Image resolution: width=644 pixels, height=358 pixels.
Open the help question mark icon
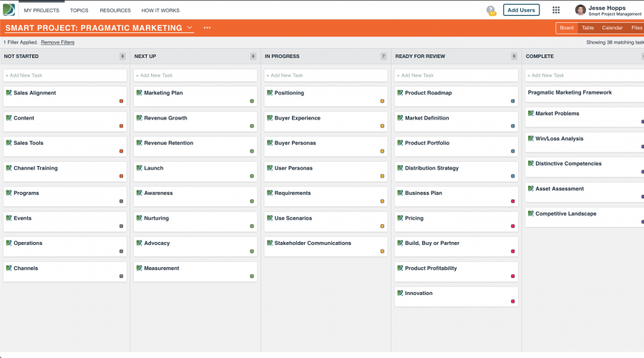[491, 10]
